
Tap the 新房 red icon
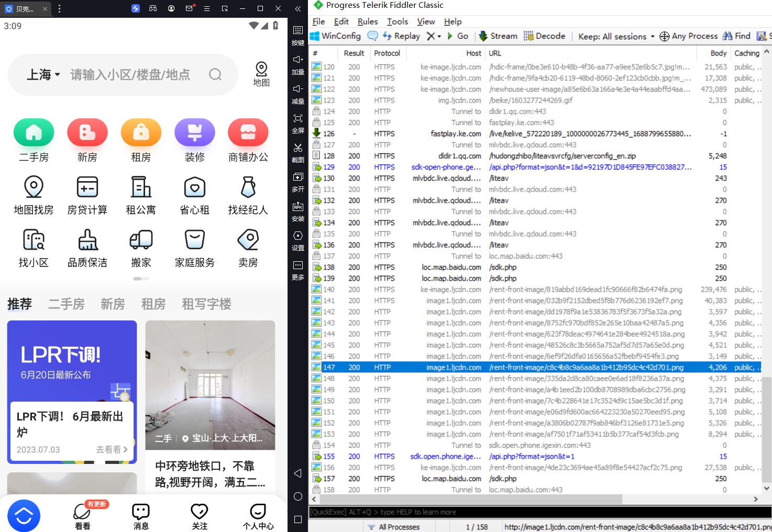(87, 132)
